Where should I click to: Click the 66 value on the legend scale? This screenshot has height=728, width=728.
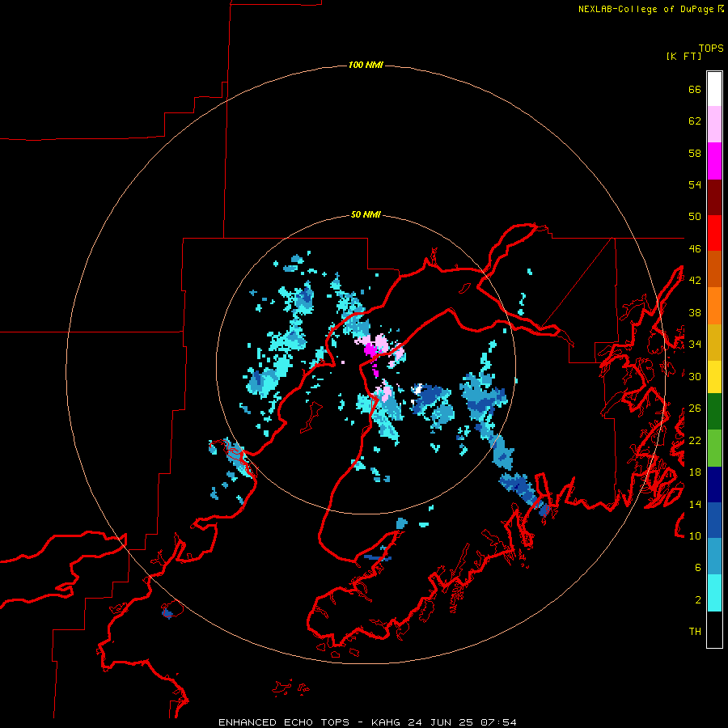(x=695, y=89)
